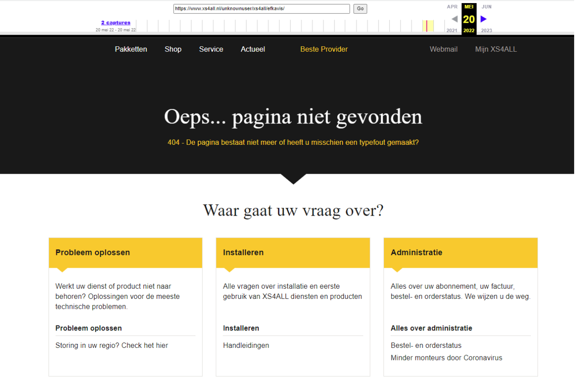Click the Installeren card header
The image size is (579, 392).
tap(293, 253)
